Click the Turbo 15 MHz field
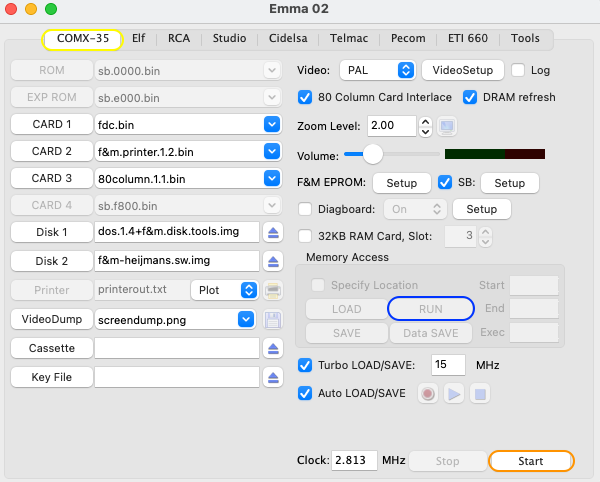This screenshot has height=482, width=600. [x=448, y=365]
